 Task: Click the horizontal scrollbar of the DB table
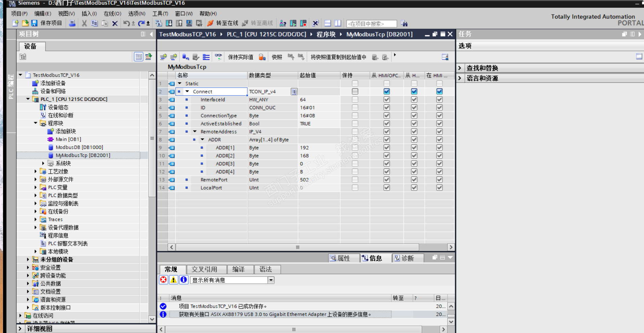297,247
